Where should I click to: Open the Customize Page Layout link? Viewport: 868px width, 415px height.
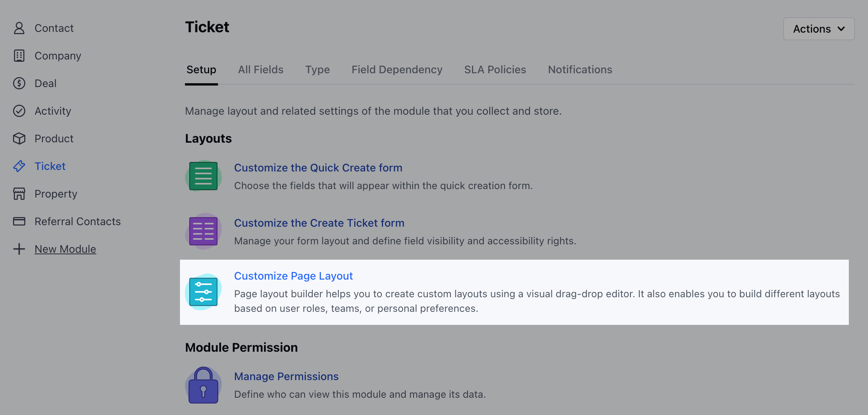[293, 276]
